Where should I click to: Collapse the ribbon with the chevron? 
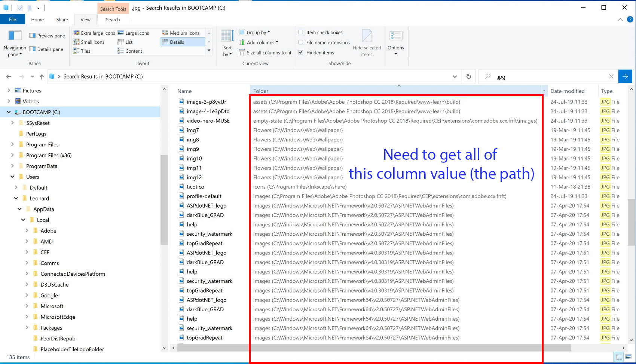[620, 19]
